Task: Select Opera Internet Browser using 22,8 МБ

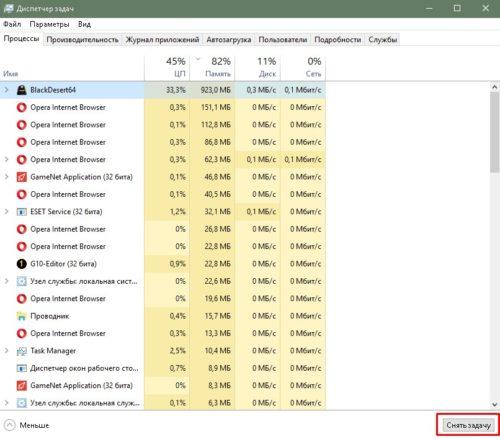Action: [68, 246]
